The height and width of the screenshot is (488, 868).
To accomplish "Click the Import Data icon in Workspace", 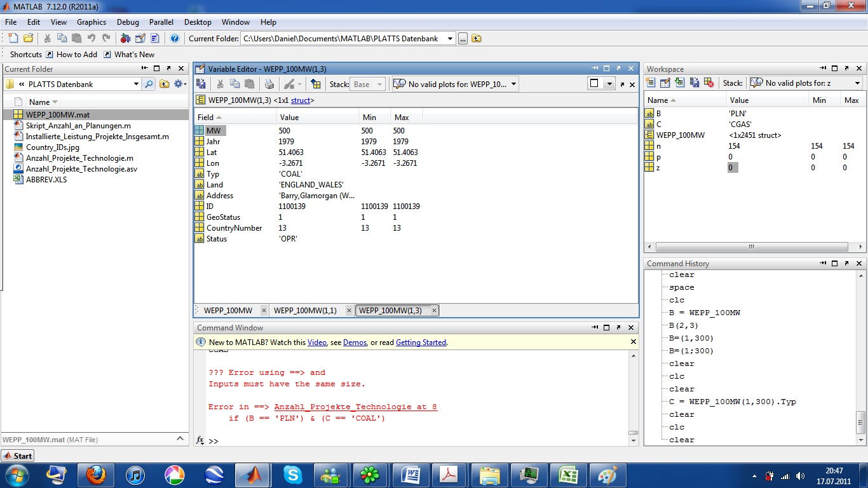I will tap(679, 83).
